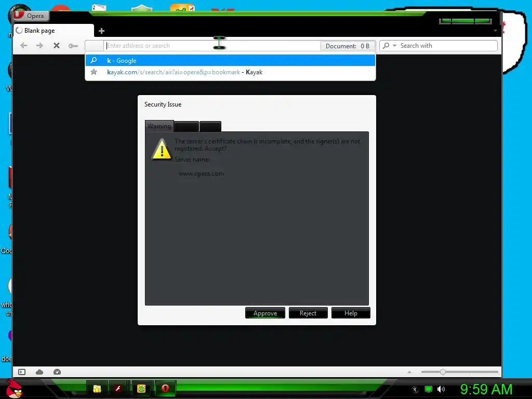Reject the certificate

[308, 313]
